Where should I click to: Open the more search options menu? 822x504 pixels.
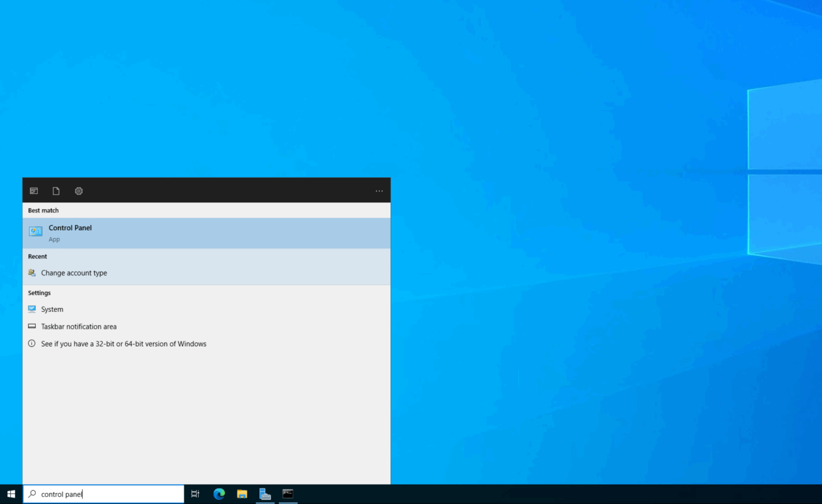[379, 190]
